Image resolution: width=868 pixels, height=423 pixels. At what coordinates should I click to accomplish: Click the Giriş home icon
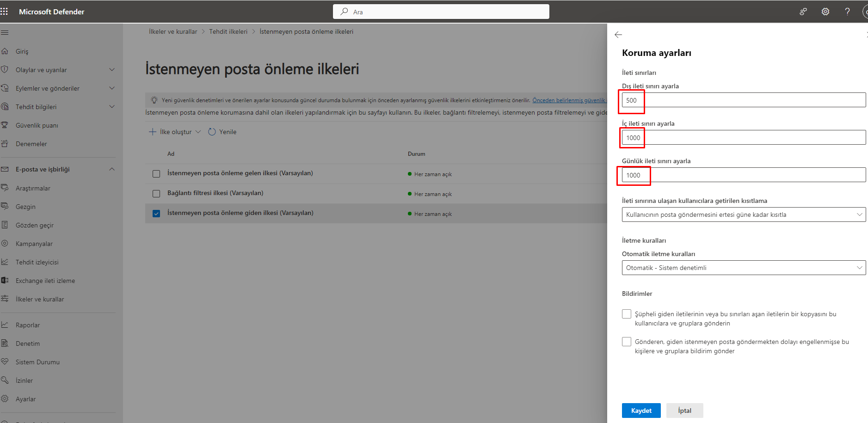tap(5, 51)
